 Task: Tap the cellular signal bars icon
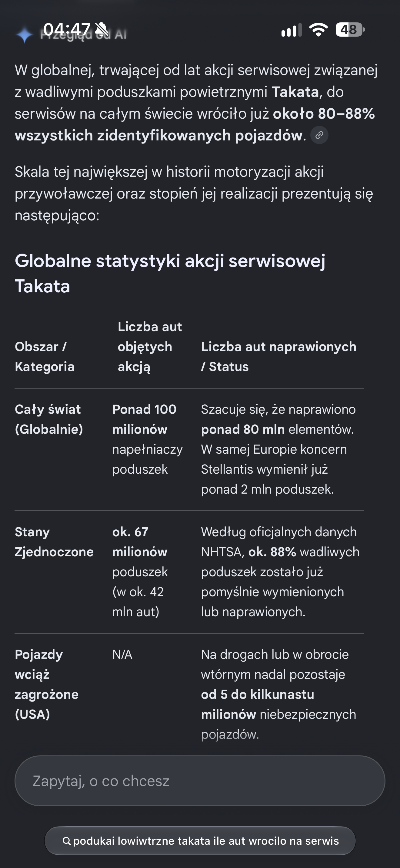tap(292, 30)
